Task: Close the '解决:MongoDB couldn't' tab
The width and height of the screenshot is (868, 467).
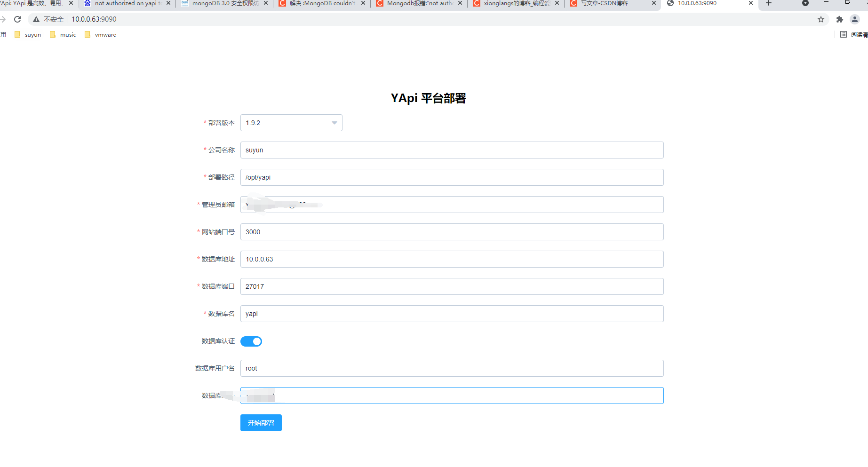Action: point(363,3)
